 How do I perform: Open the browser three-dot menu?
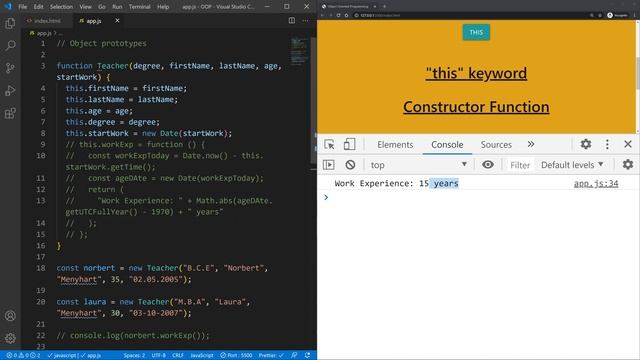pos(635,15)
